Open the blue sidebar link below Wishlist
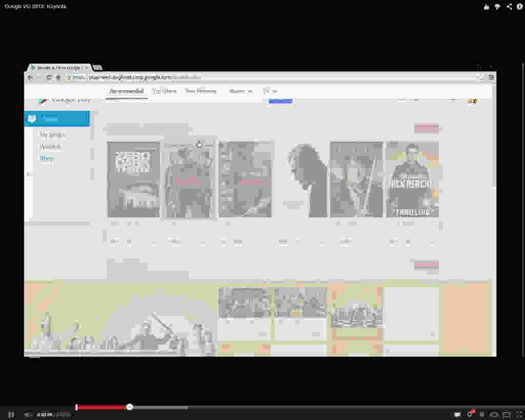The height and width of the screenshot is (420, 525). pos(47,158)
